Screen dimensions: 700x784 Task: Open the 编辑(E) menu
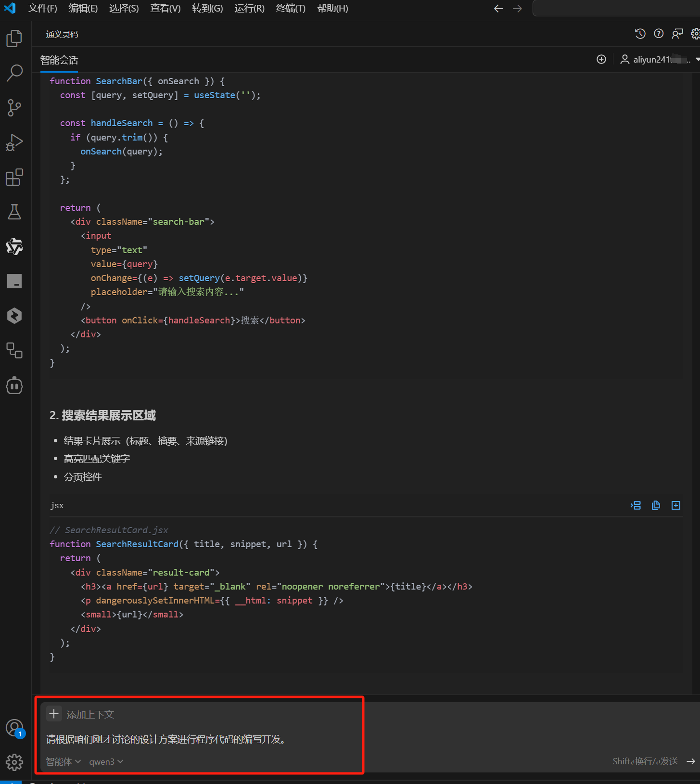[83, 9]
